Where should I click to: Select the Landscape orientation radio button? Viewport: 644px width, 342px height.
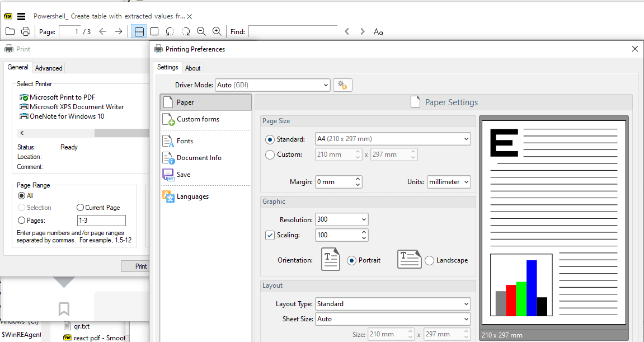(x=429, y=260)
